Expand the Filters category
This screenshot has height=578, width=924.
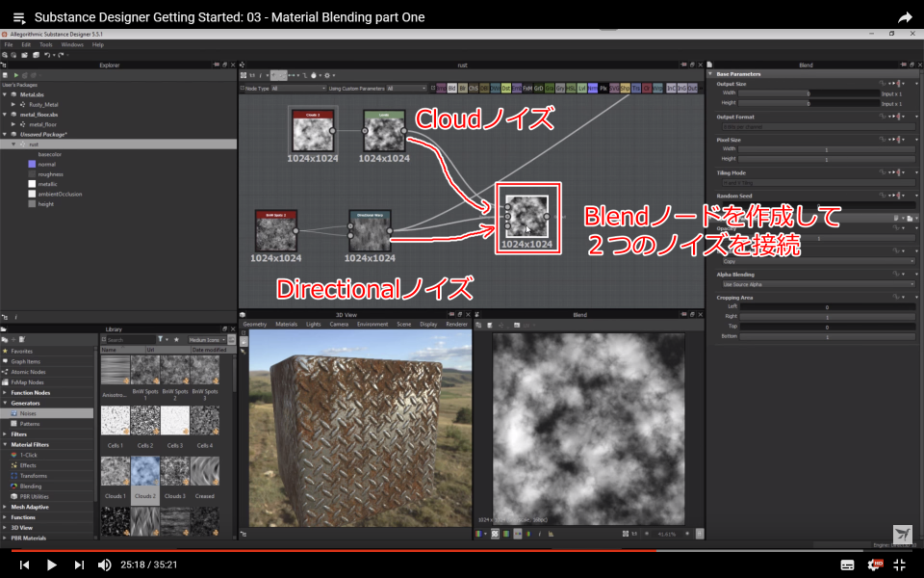5,434
